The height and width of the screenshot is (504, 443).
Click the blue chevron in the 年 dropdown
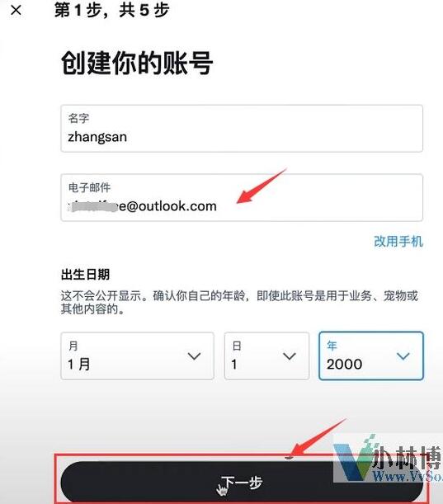point(403,356)
